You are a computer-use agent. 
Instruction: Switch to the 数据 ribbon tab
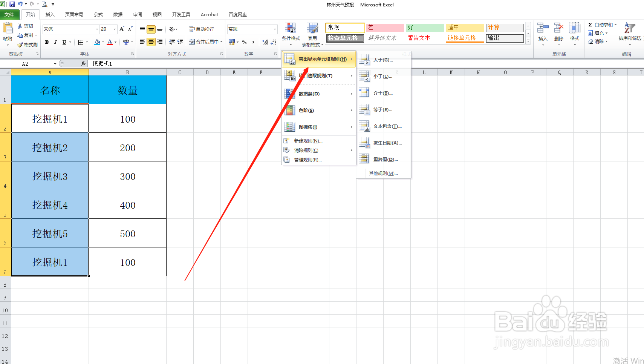click(118, 15)
